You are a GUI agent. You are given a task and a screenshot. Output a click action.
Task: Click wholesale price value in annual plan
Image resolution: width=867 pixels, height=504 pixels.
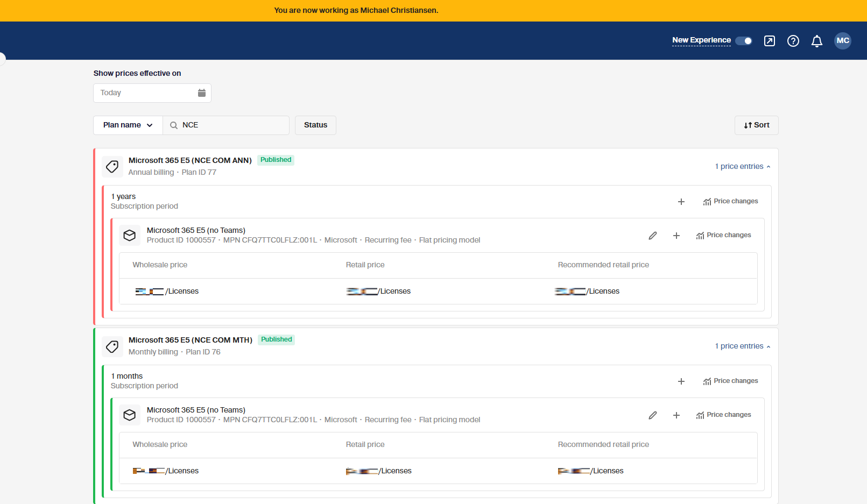tap(167, 292)
